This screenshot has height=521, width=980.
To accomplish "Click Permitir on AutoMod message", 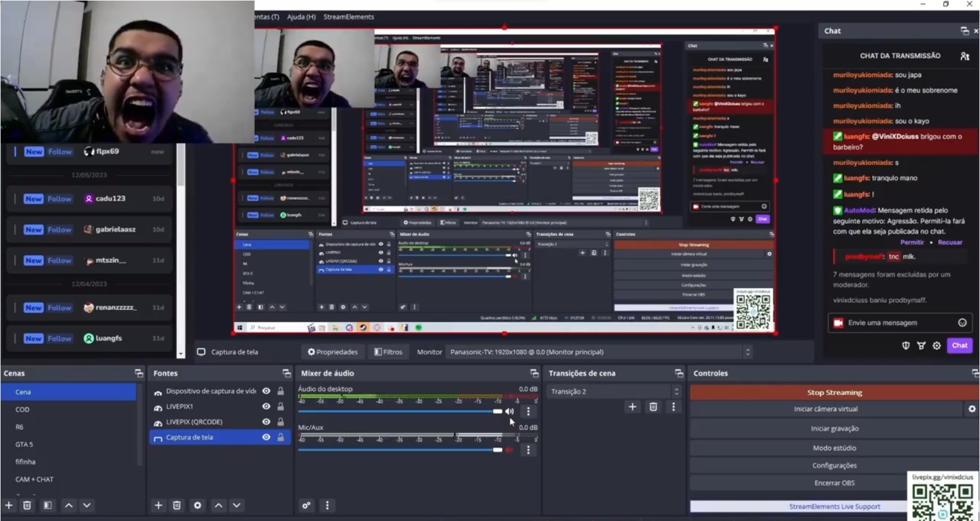I will pos(912,242).
